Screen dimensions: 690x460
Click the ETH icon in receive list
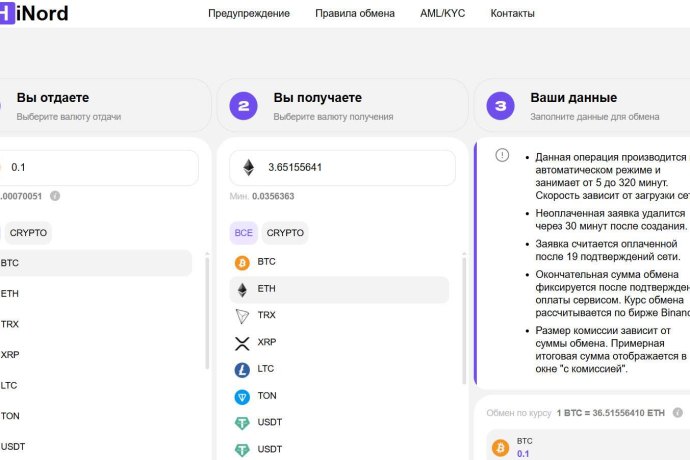[x=242, y=289]
